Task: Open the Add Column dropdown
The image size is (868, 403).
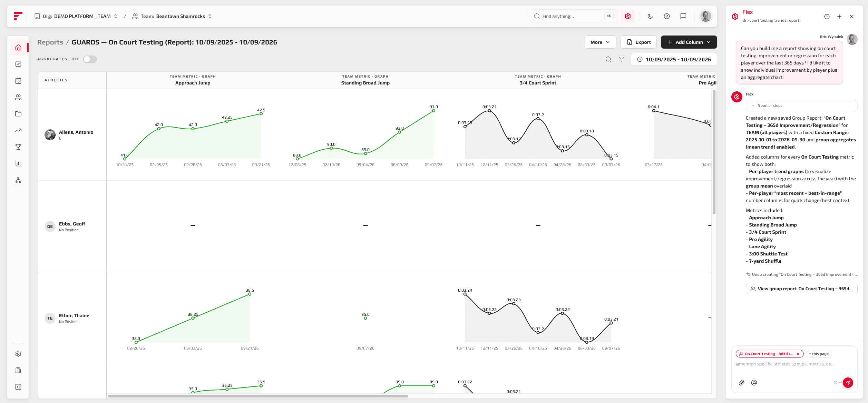Action: coord(689,42)
